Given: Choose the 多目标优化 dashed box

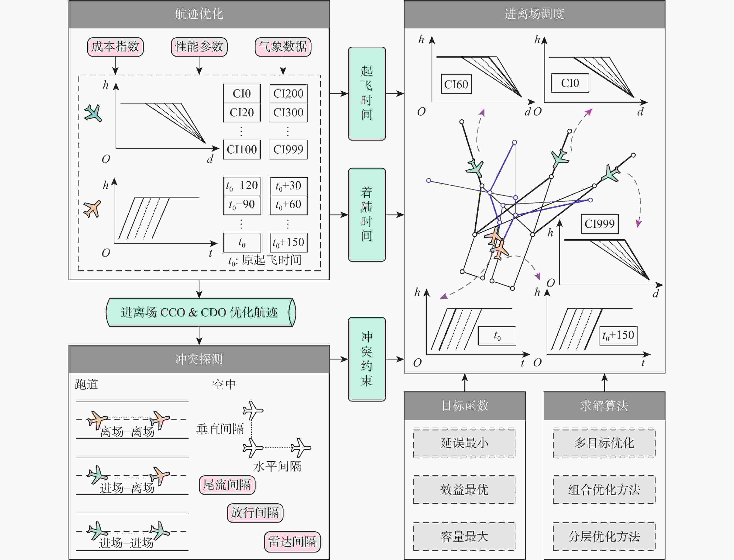Looking at the screenshot, I should click(x=604, y=443).
